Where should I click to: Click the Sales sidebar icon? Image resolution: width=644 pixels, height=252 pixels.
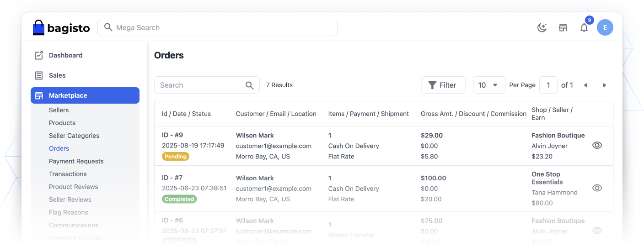(x=39, y=75)
